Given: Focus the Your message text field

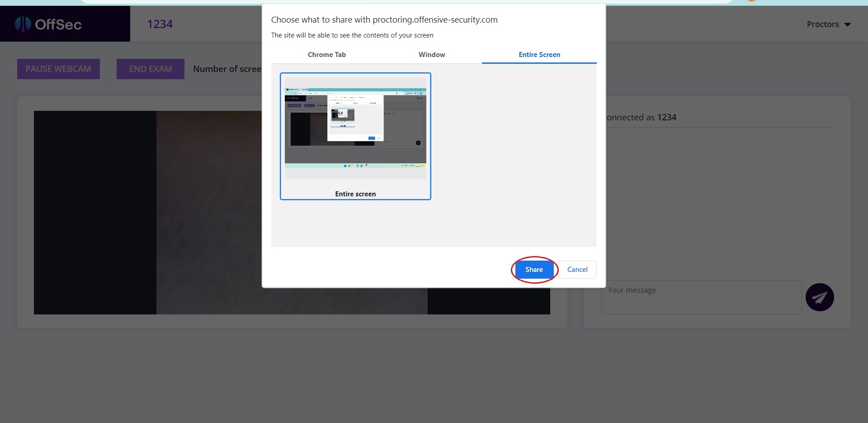Looking at the screenshot, I should click(701, 297).
